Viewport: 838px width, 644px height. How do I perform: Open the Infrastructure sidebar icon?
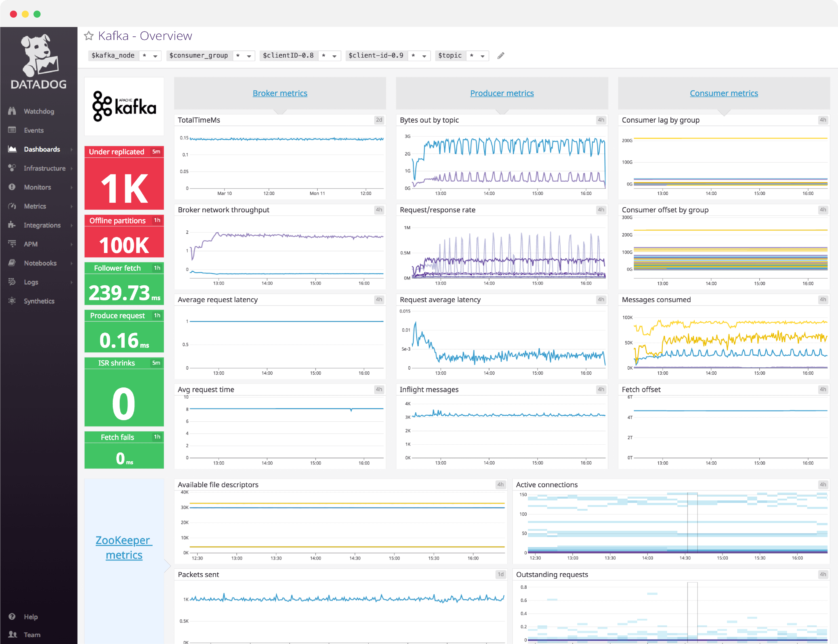point(13,168)
